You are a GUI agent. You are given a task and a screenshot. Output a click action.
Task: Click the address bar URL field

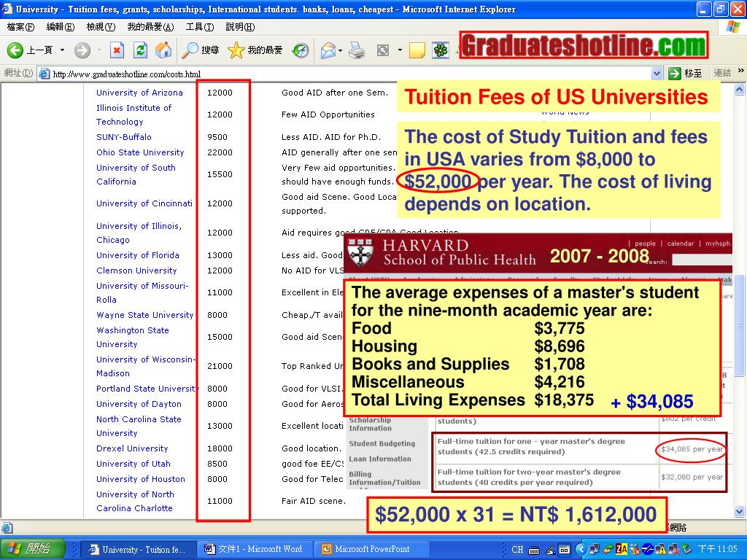click(x=350, y=74)
